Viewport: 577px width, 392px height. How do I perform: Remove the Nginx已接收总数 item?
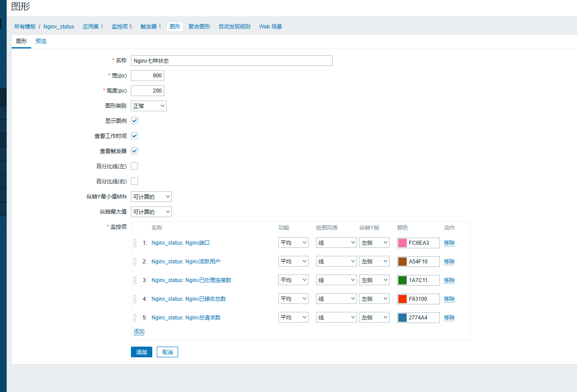pyautogui.click(x=449, y=299)
